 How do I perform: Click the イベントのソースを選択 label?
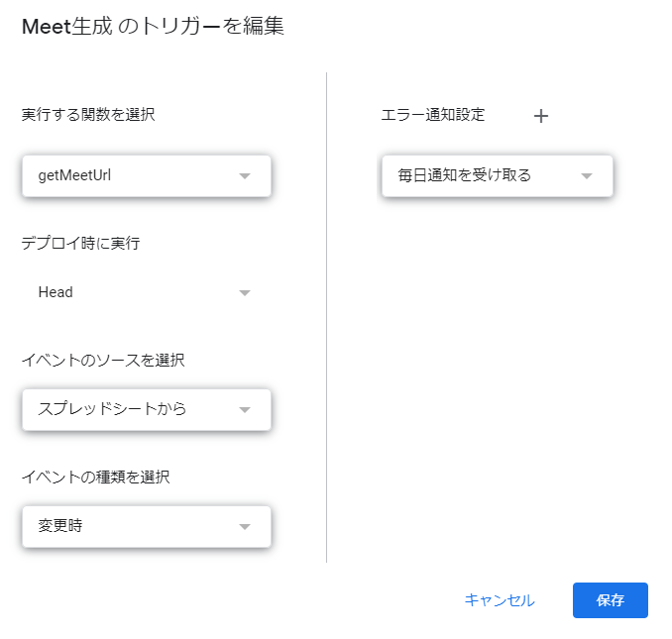tap(103, 361)
